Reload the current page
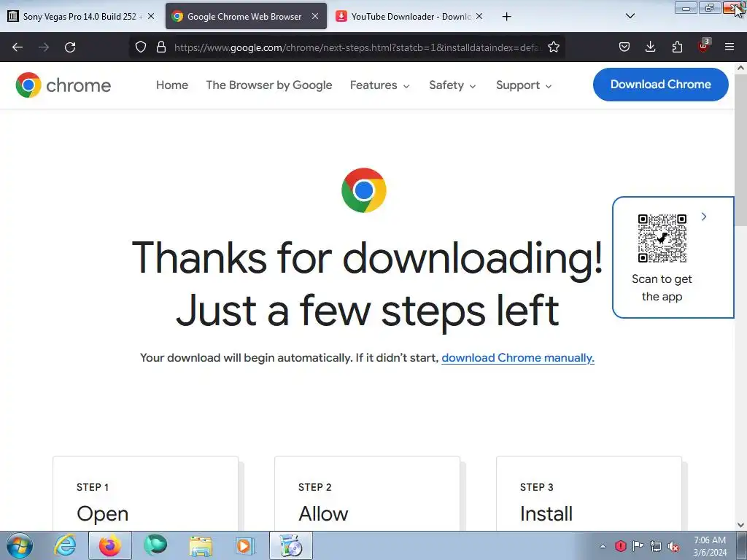747x560 pixels. pyautogui.click(x=70, y=47)
